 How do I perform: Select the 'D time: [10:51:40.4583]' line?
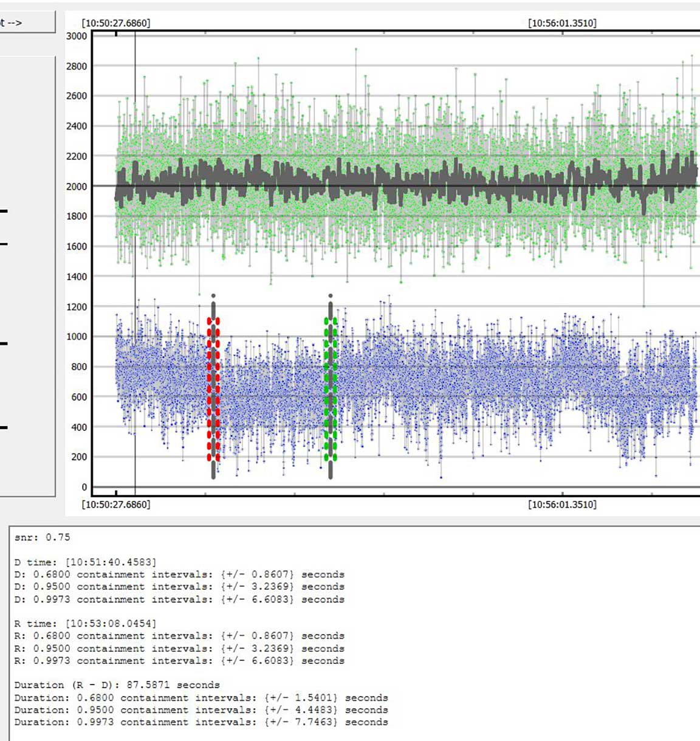pos(85,562)
